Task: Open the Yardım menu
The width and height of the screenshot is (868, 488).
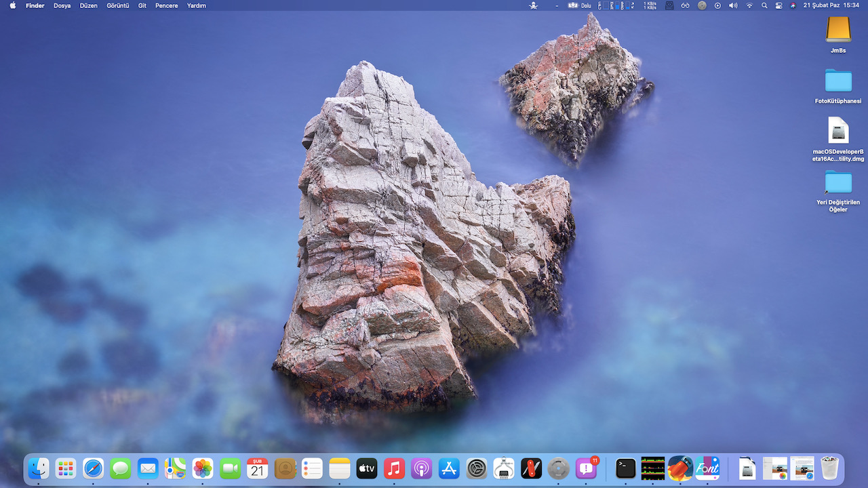Action: pos(197,5)
